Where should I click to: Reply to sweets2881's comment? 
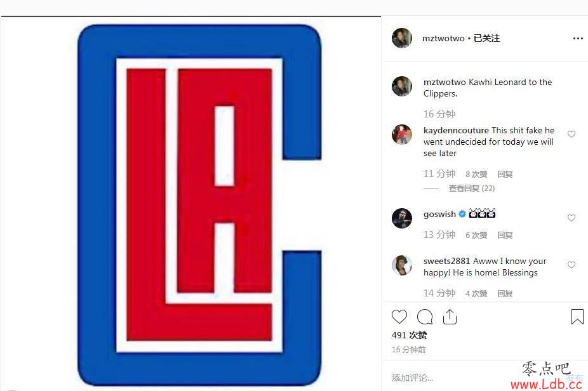tap(505, 293)
